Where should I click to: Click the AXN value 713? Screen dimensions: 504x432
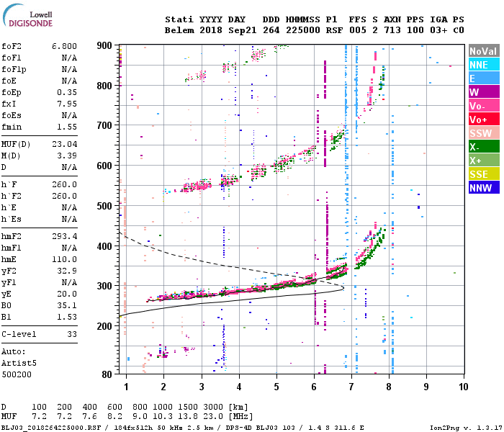[392, 30]
